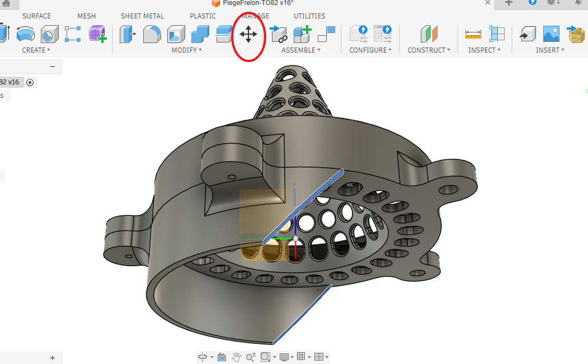Expand the bottom-left panel with plus icon
Image resolution: width=588 pixels, height=364 pixels.
point(53,358)
